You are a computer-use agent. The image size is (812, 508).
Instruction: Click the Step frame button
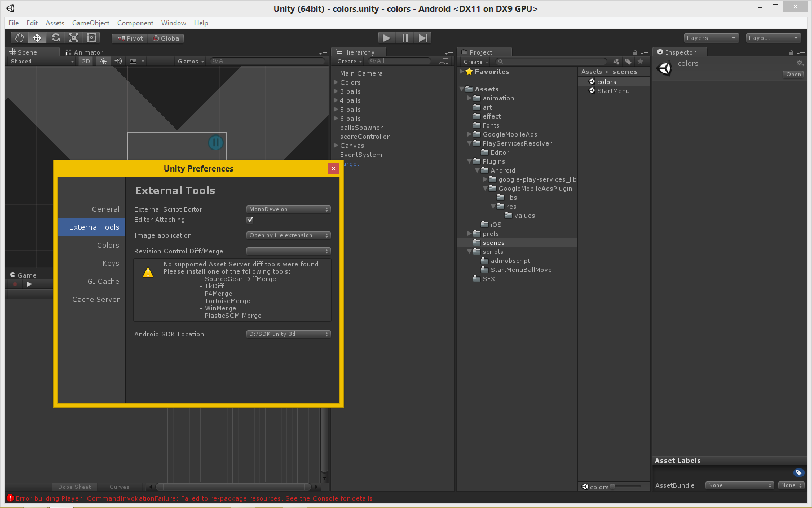pyautogui.click(x=423, y=38)
